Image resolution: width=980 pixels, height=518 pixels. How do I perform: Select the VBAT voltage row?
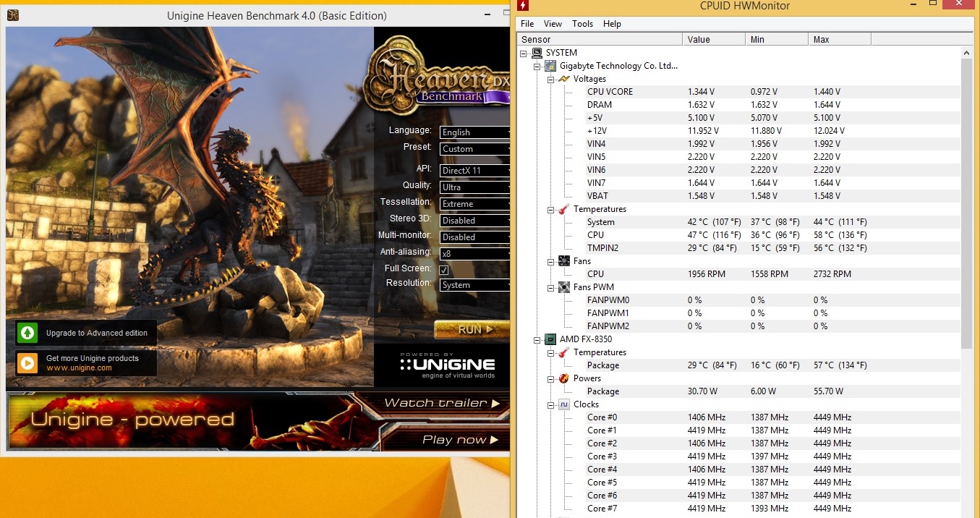coord(773,196)
